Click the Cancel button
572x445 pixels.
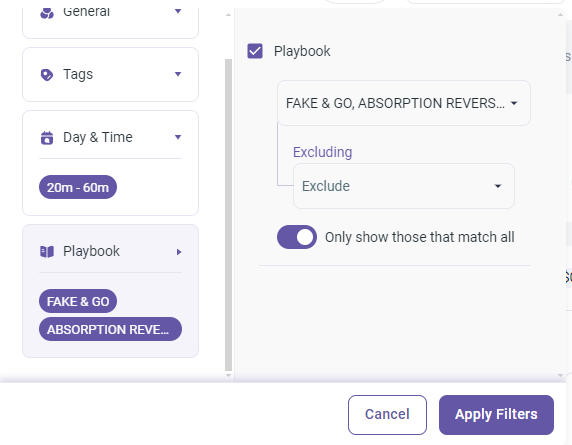[387, 415]
